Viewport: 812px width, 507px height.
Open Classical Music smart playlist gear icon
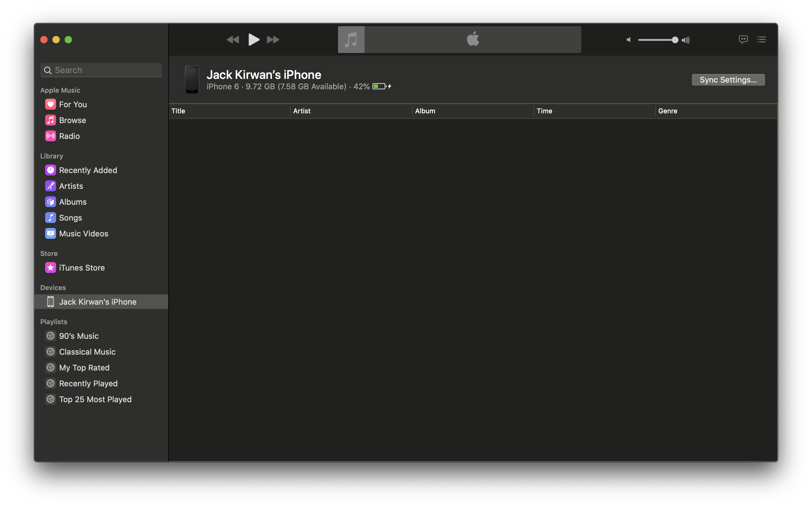tap(50, 351)
